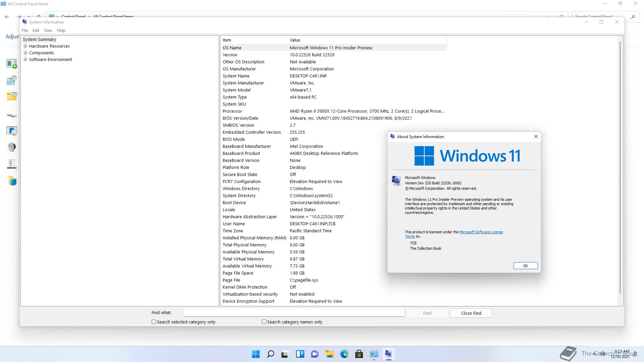Select the Secure Boot State row
The height and width of the screenshot is (362, 644).
[334, 174]
